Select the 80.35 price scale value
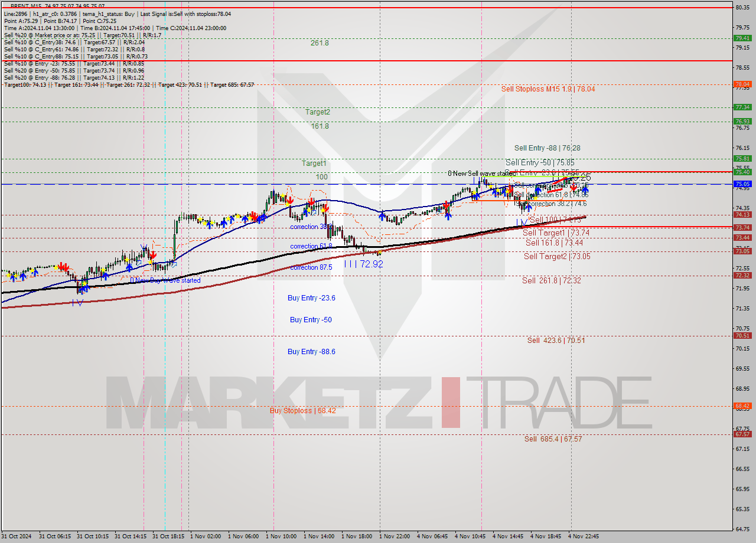The image size is (756, 543). point(742,7)
